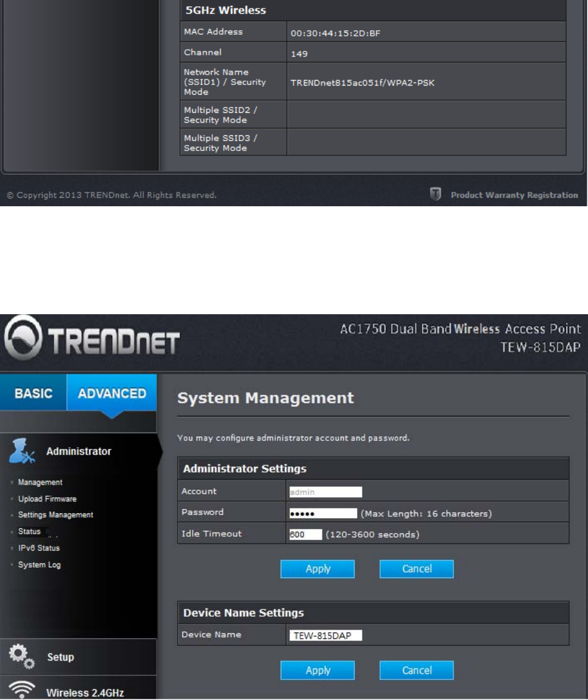Click the Device Name Settings header
The image size is (588, 700).
(x=244, y=613)
